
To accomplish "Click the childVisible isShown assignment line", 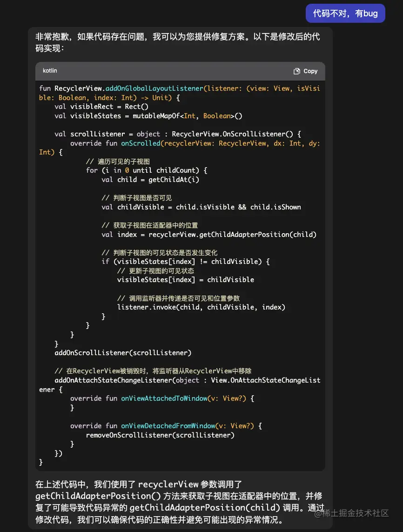I will coord(201,207).
